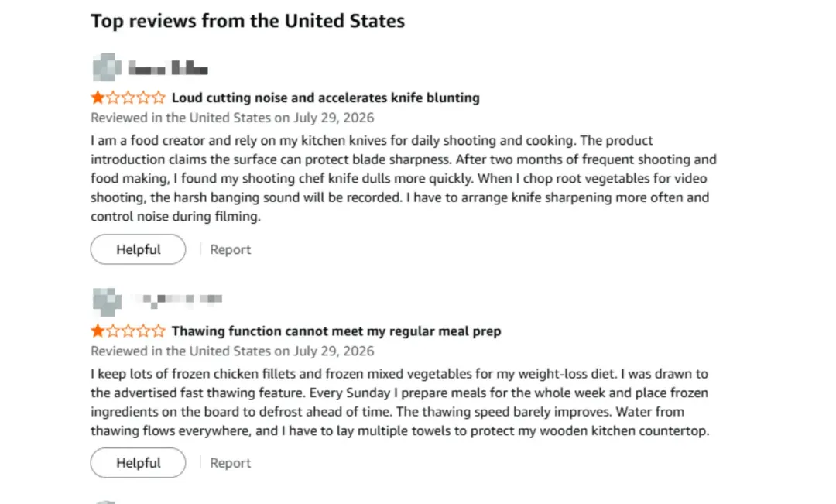Report the thawing function review

coord(230,463)
